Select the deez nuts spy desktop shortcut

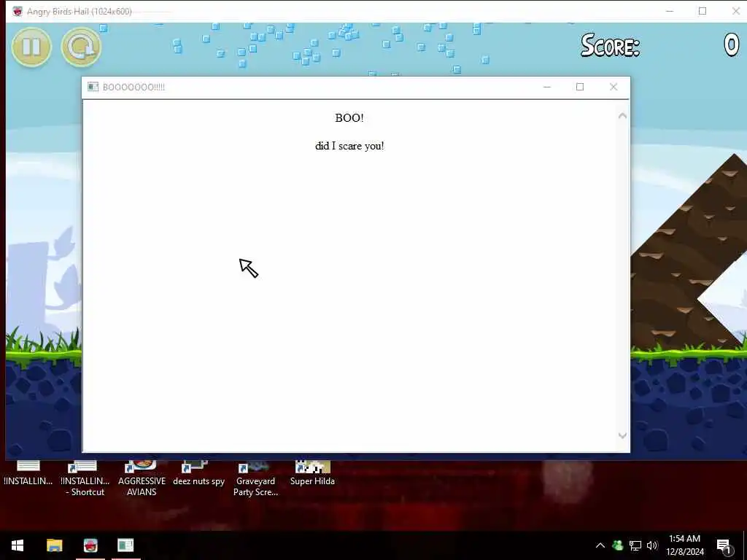point(198,475)
